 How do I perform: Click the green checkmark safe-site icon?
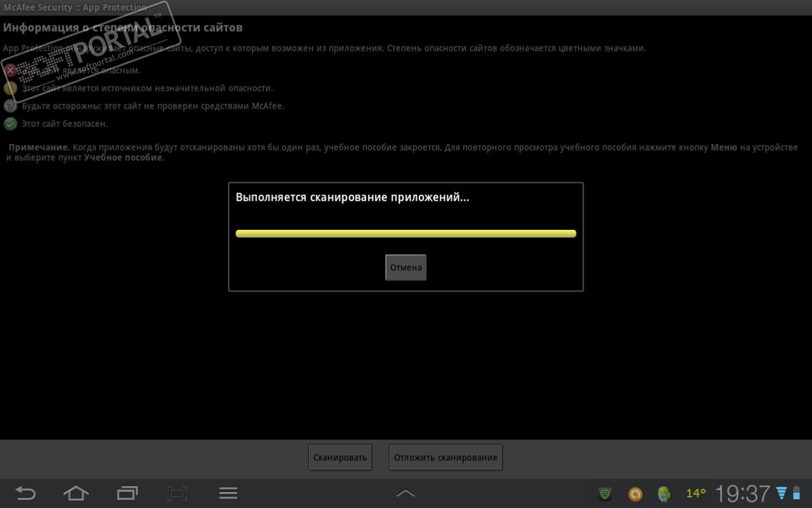10,124
